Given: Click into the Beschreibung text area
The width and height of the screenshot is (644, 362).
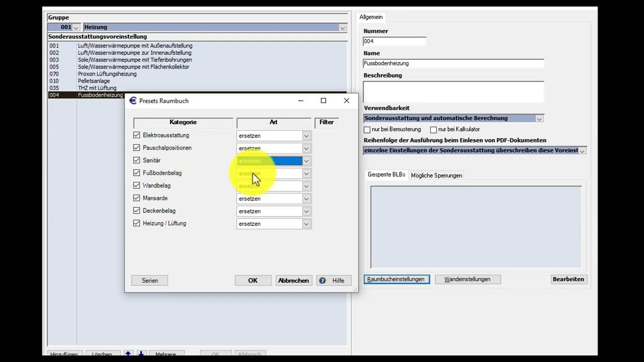Looking at the screenshot, I should point(453,92).
